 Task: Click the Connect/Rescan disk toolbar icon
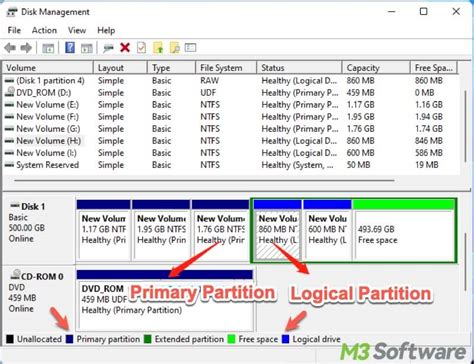point(108,48)
